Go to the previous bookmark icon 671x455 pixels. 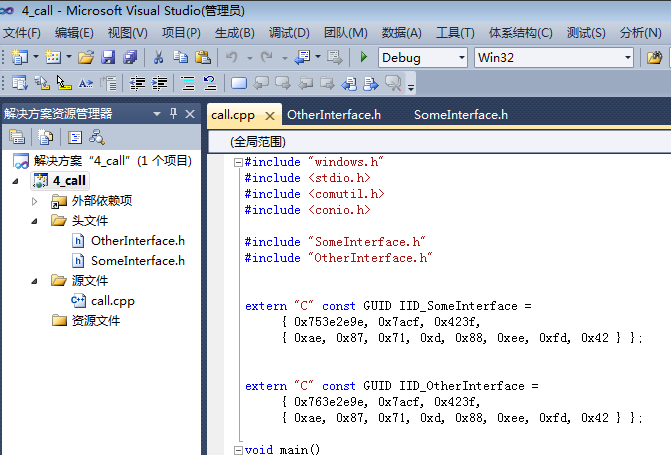[x=261, y=83]
